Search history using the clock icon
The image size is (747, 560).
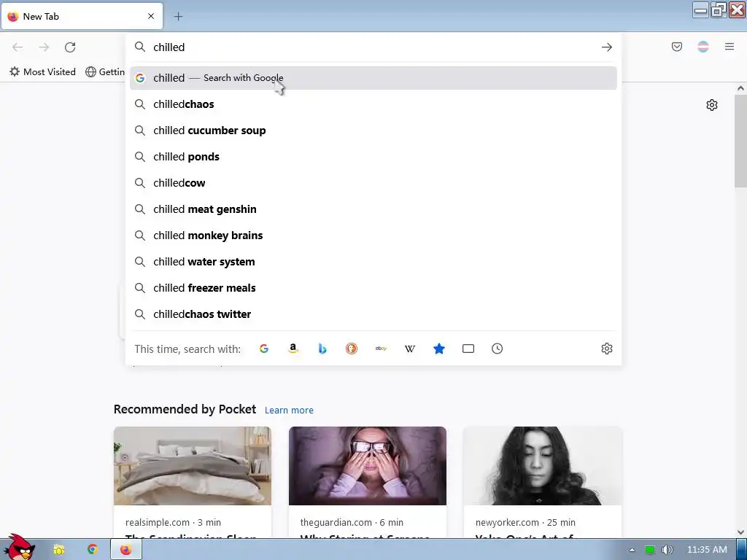point(497,349)
